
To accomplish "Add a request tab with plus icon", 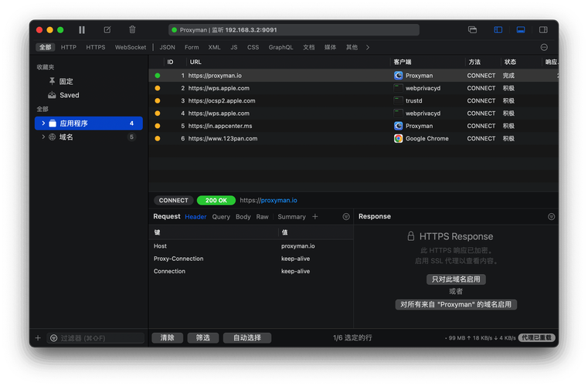I will [315, 217].
